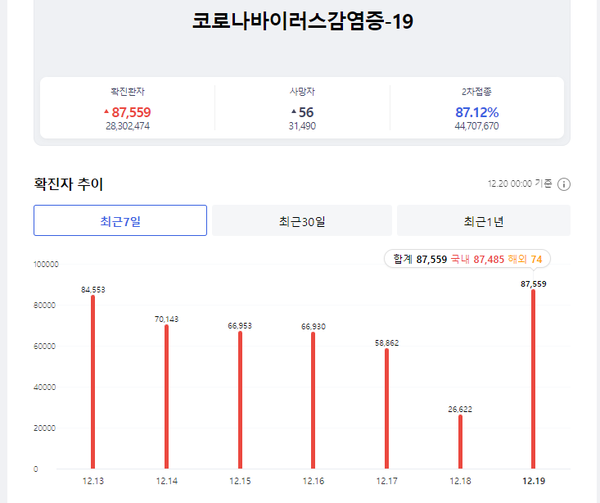This screenshot has height=503, width=600.
Task: Click the 12.13 x-axis date label
Action: [93, 481]
